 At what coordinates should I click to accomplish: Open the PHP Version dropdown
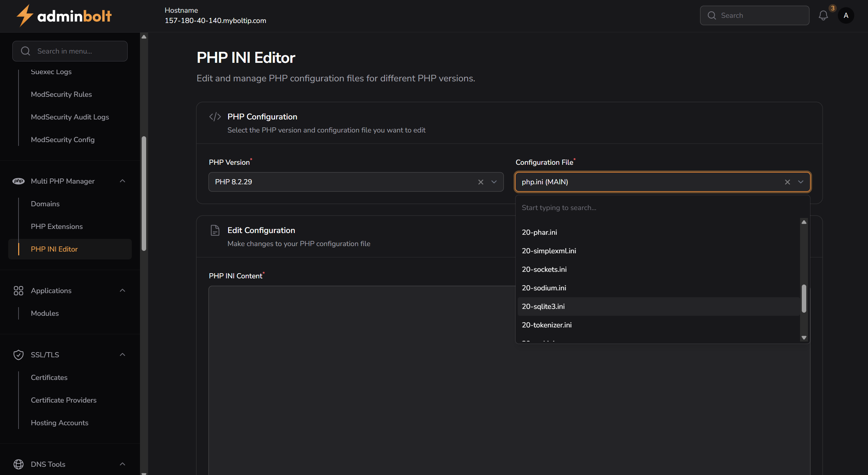tap(494, 182)
